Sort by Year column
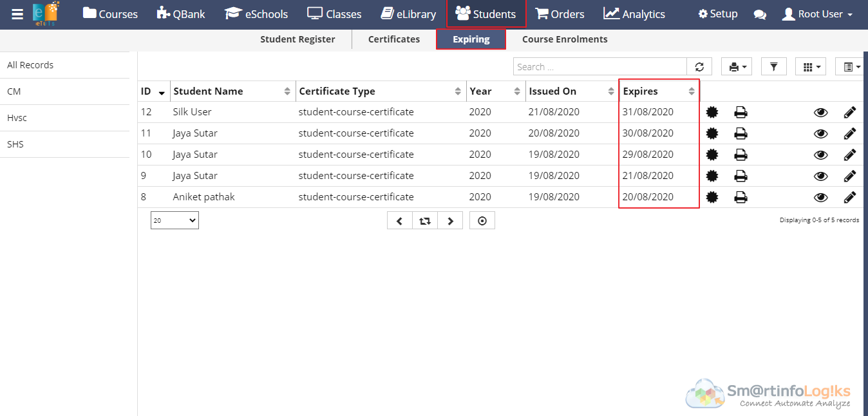The height and width of the screenshot is (416, 868). click(x=496, y=91)
